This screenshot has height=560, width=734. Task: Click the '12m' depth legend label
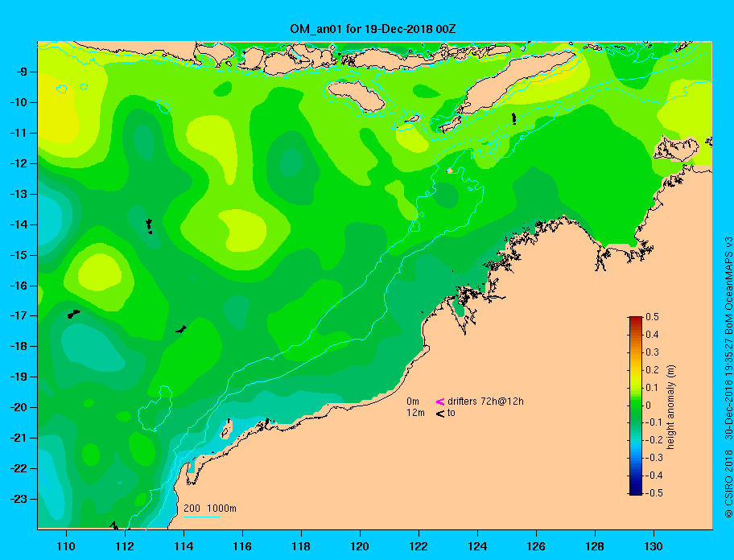tap(415, 413)
